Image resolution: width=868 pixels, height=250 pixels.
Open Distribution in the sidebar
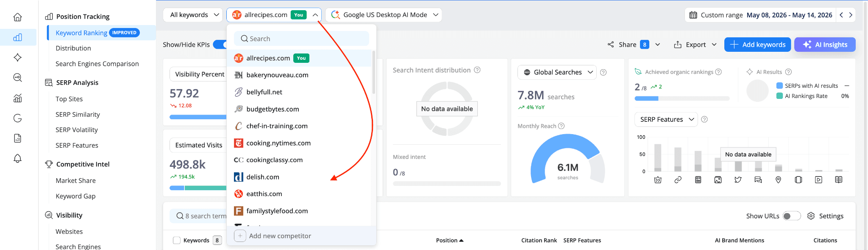coord(73,48)
